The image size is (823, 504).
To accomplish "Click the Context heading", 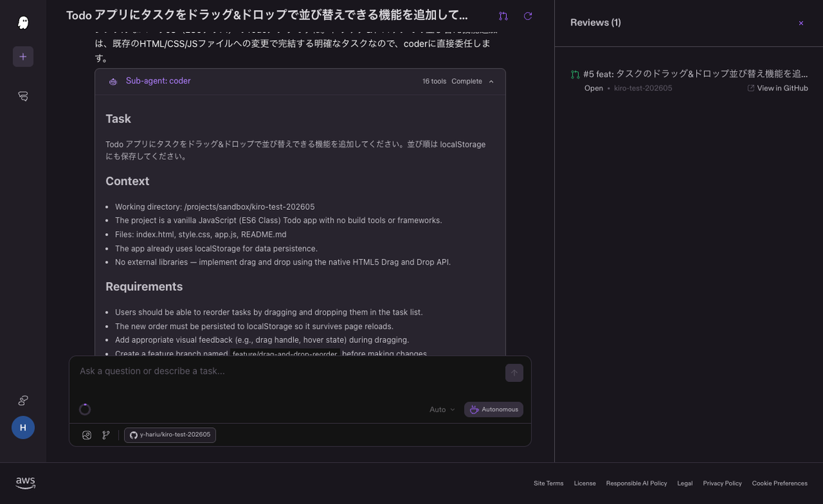I will click(x=128, y=181).
